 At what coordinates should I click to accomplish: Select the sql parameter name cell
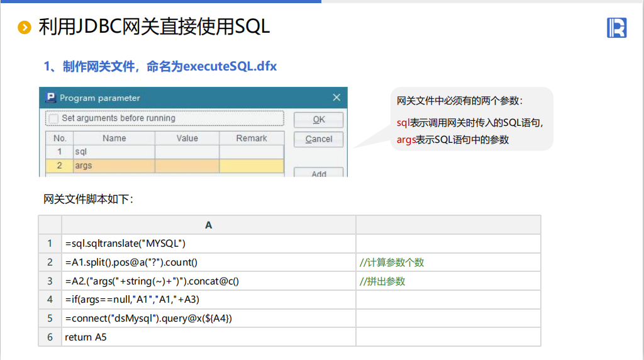coord(114,152)
